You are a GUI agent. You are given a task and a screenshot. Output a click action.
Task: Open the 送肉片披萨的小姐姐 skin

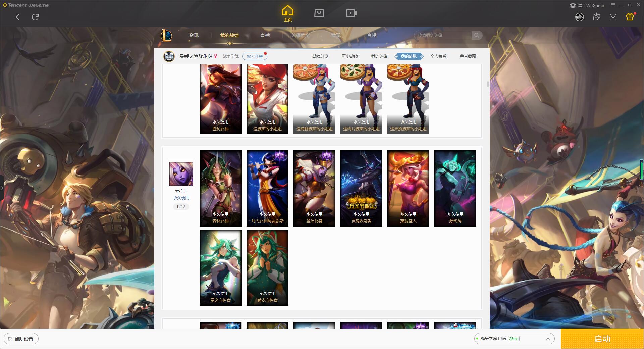pos(361,99)
